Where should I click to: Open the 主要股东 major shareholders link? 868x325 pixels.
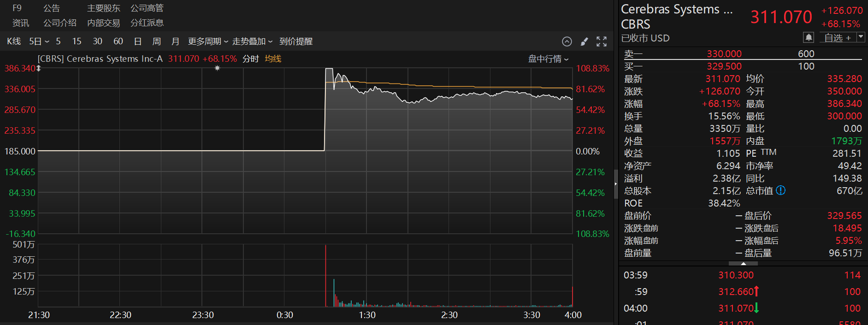click(x=104, y=8)
